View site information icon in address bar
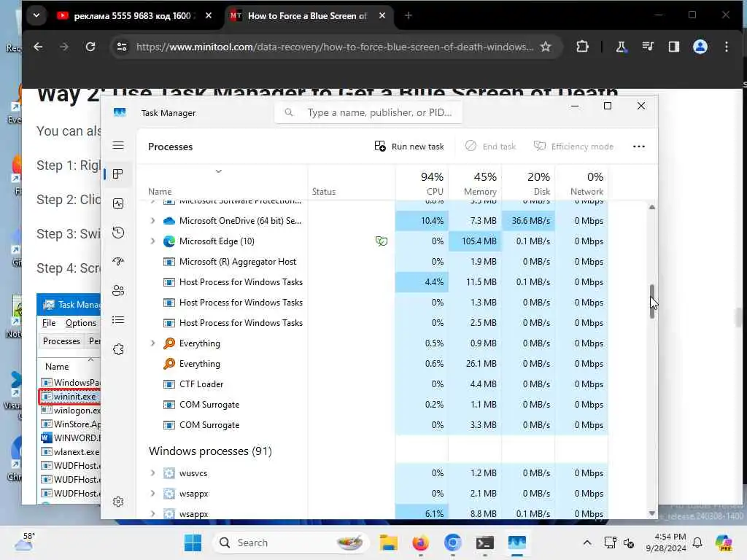This screenshot has height=560, width=747. (x=122, y=47)
